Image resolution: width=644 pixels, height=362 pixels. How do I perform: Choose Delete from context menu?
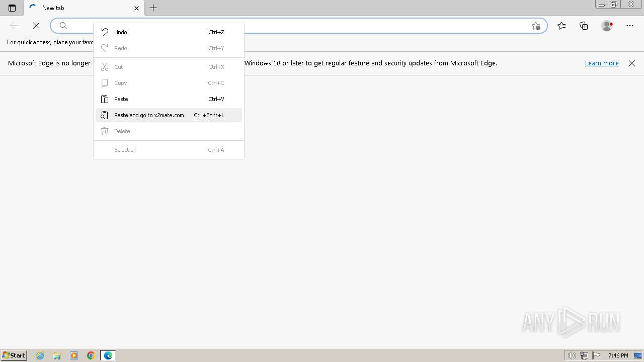(169, 131)
